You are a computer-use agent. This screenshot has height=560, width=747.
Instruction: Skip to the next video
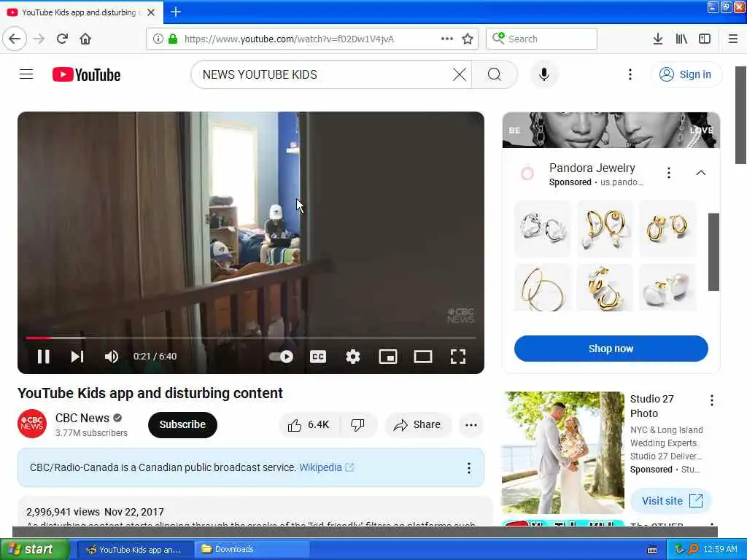(77, 357)
